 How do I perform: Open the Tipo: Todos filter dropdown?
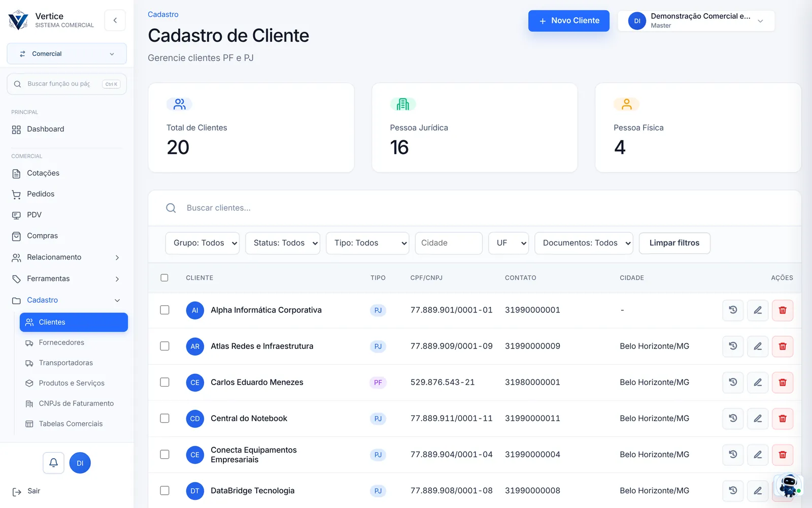(367, 243)
